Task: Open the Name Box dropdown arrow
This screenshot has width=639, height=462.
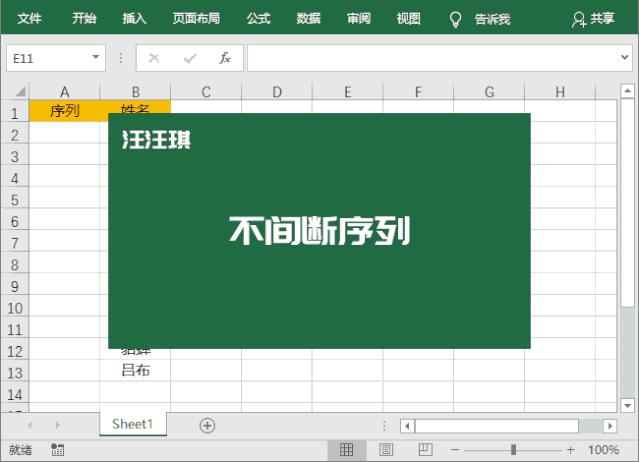Action: point(96,58)
